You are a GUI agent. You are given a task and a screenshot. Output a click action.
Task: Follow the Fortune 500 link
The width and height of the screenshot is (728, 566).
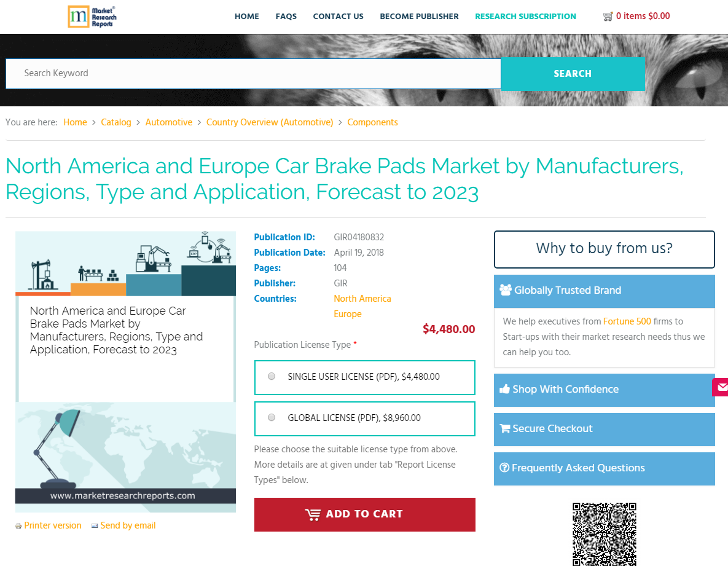[x=627, y=321]
